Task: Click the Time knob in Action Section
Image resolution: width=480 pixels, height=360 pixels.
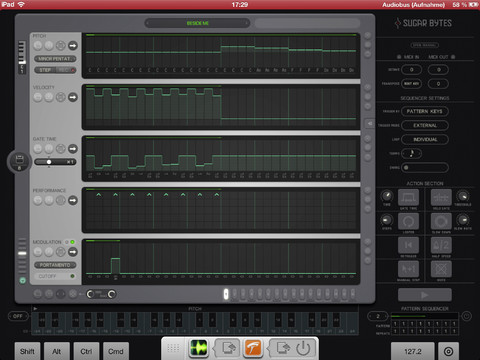Action: [387, 196]
